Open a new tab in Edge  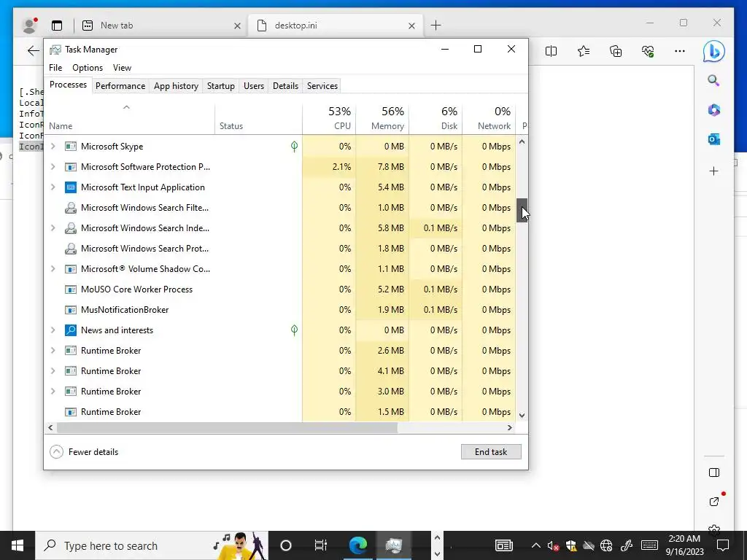click(x=436, y=26)
